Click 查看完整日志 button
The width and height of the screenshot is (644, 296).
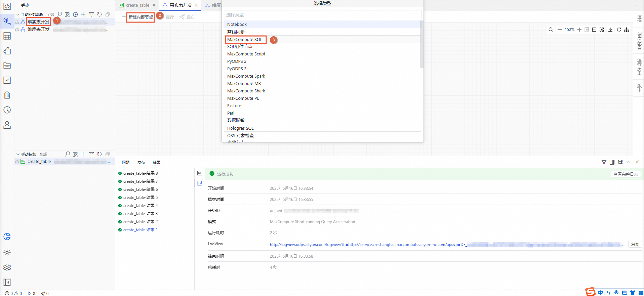(626, 174)
